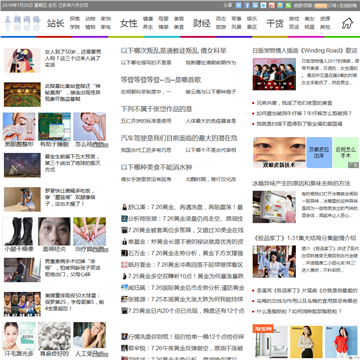Go to the home page house icon
Image resolution: width=360 pixels, height=360 pixels.
[347, 23]
